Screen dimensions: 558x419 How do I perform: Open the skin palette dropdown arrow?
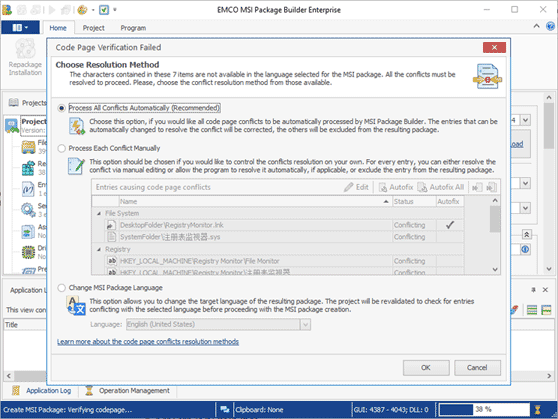pyautogui.click(x=93, y=10)
